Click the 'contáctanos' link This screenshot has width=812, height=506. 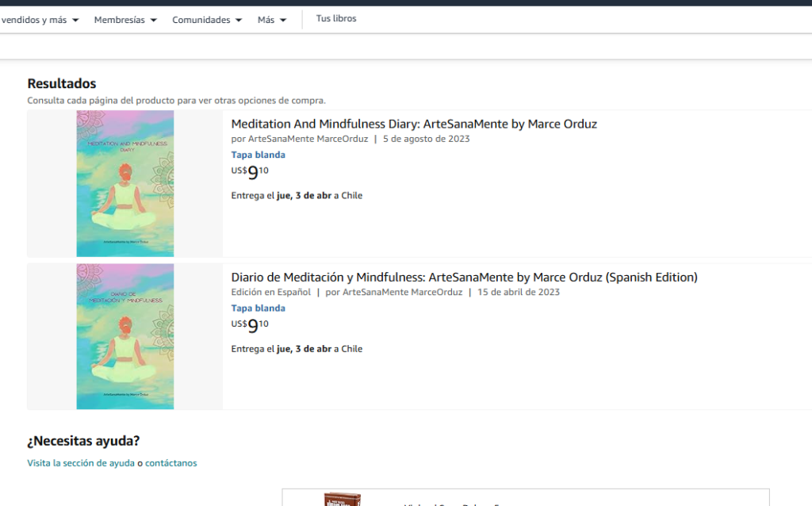(171, 463)
